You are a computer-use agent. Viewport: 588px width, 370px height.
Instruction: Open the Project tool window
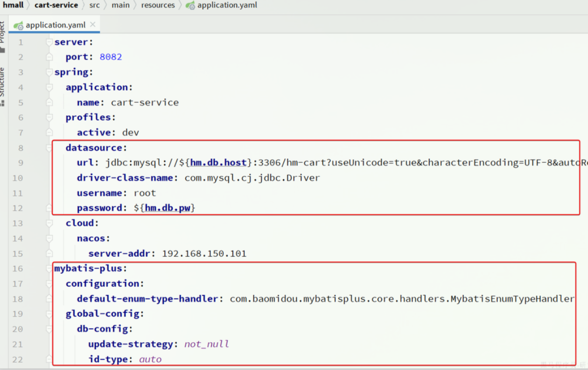coord(3,35)
